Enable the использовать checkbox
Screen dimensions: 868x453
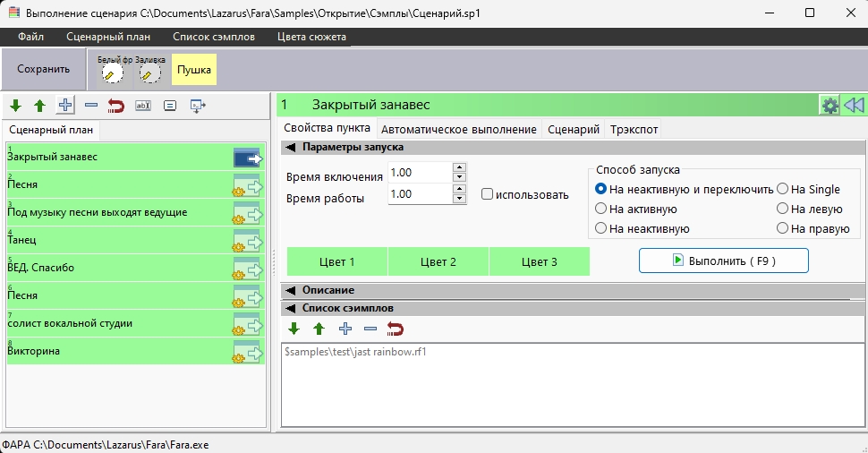click(x=487, y=194)
